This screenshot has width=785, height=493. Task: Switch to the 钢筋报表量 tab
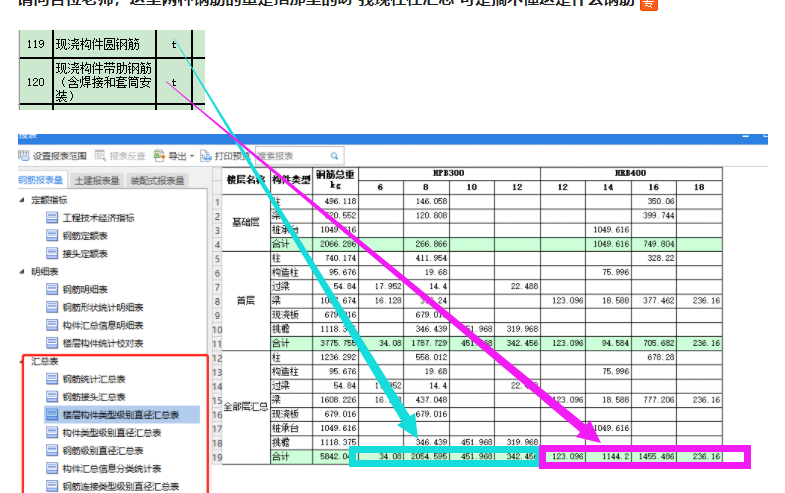coord(41,180)
